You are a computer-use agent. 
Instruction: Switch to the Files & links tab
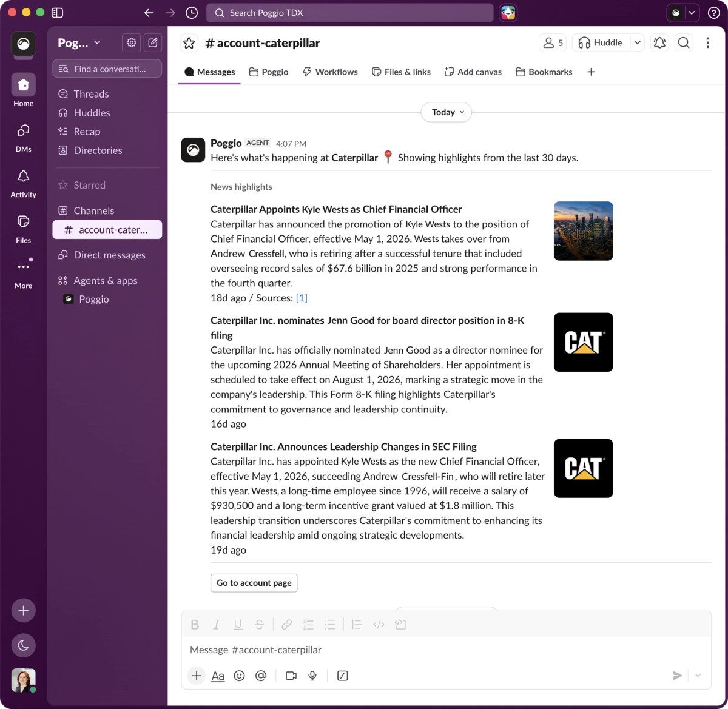(x=401, y=72)
